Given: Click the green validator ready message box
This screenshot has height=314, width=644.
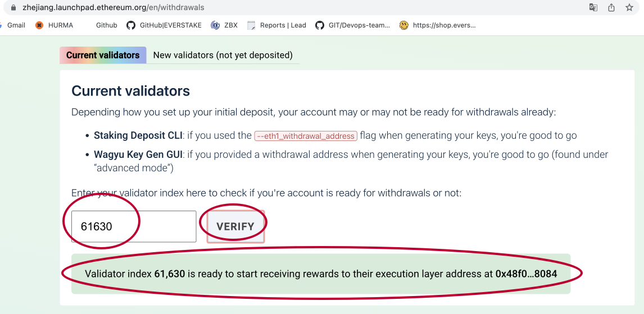Looking at the screenshot, I should tap(321, 274).
